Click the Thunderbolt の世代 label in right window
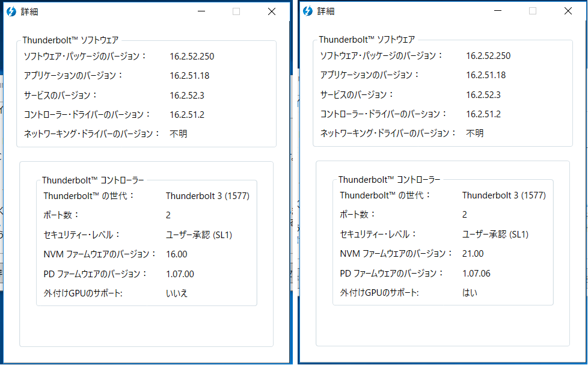 tap(385, 195)
